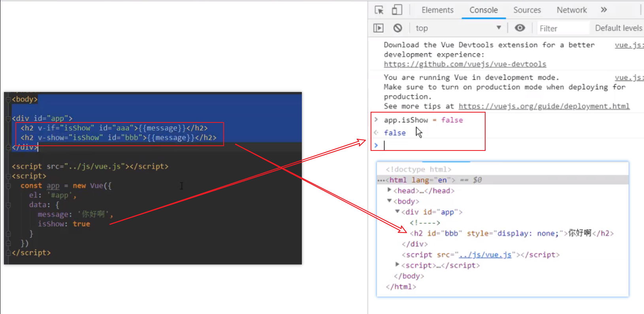Click the el: '#app' line in editor
Screen dimensions: 644x314
pyautogui.click(x=53, y=195)
